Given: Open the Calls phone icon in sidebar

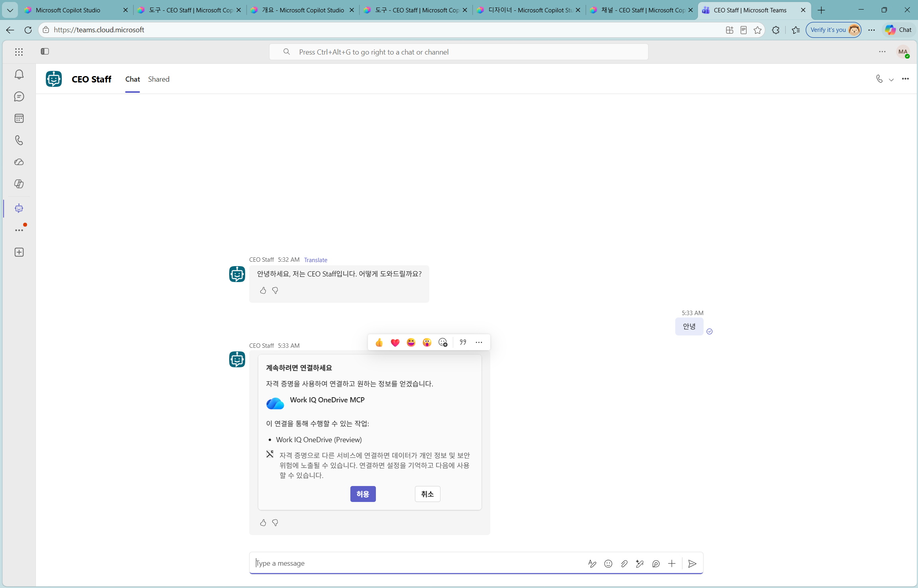Looking at the screenshot, I should tap(19, 140).
